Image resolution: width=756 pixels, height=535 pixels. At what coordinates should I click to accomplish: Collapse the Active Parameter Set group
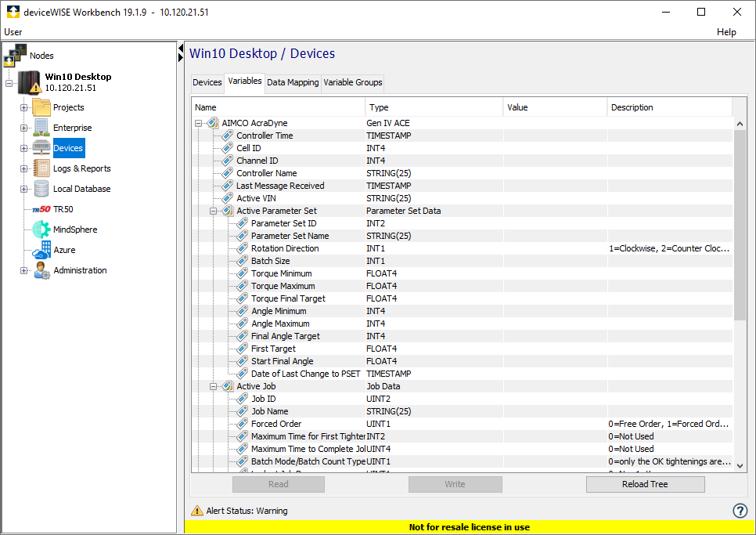coord(213,211)
